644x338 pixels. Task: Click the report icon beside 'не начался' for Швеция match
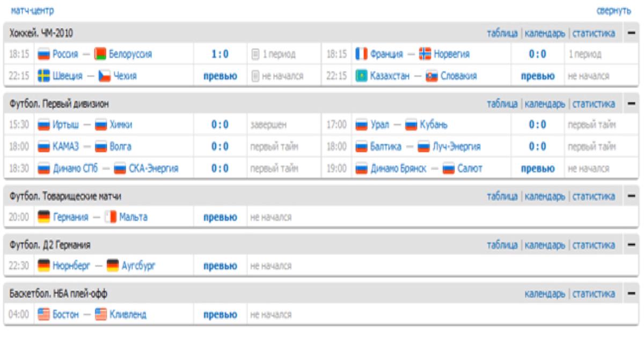[255, 76]
